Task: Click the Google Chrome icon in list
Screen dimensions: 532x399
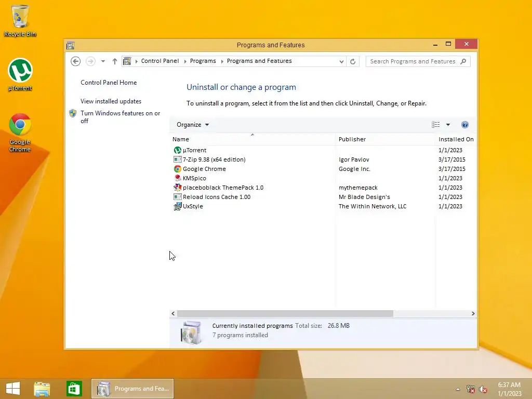Action: pyautogui.click(x=178, y=169)
